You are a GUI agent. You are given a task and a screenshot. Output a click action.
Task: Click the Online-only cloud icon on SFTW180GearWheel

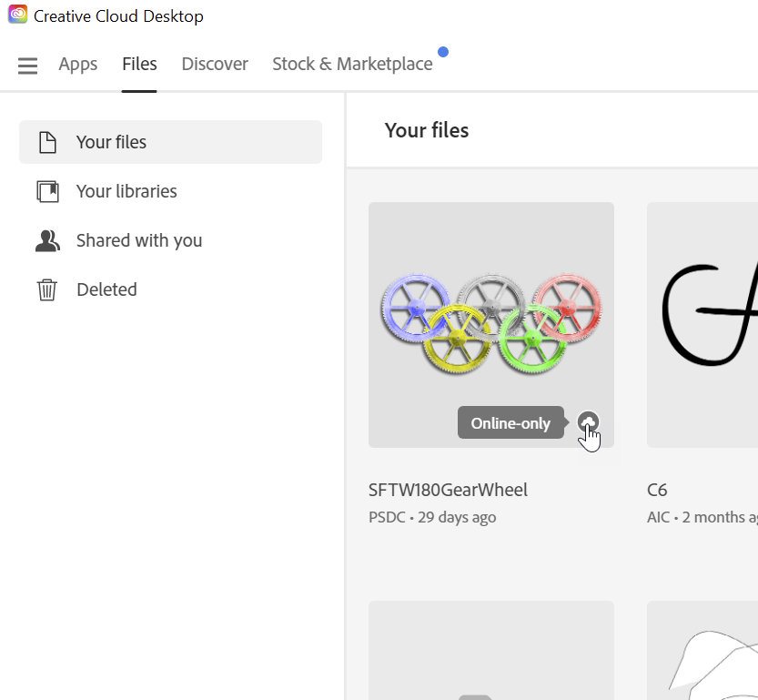588,421
